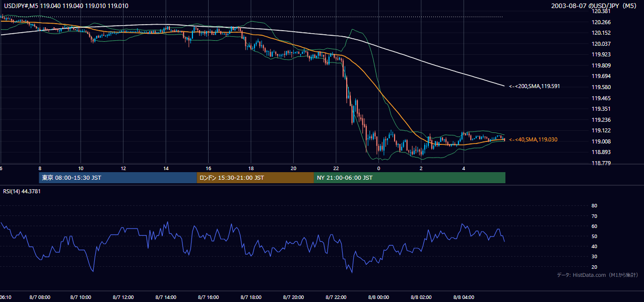Click price level 120.266 on axis
Viewport: 644px width, 302px height.
(x=601, y=22)
